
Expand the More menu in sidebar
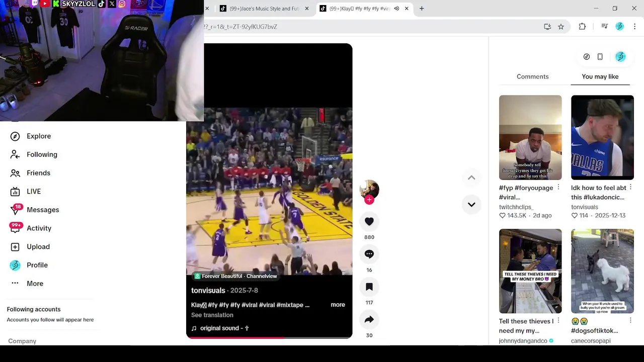(27, 284)
